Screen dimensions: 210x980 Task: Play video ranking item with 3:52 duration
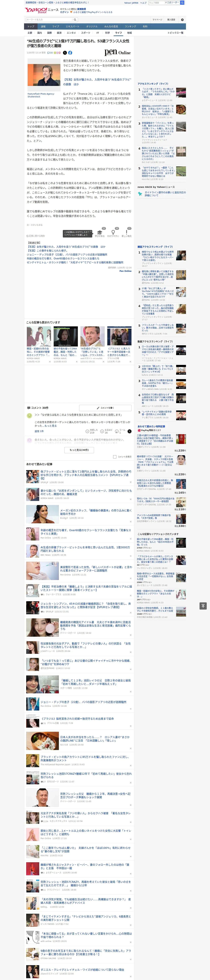click(x=181, y=350)
